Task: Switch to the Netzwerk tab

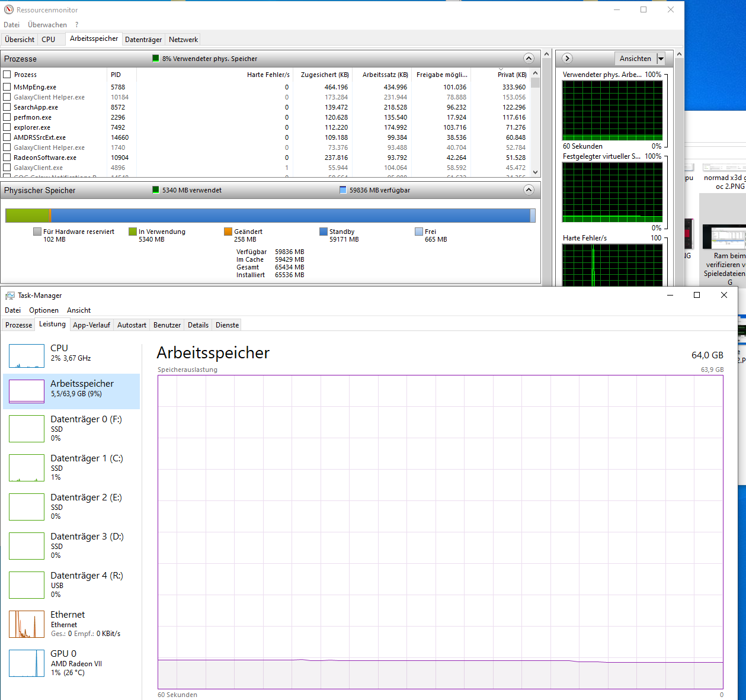Action: tap(183, 40)
